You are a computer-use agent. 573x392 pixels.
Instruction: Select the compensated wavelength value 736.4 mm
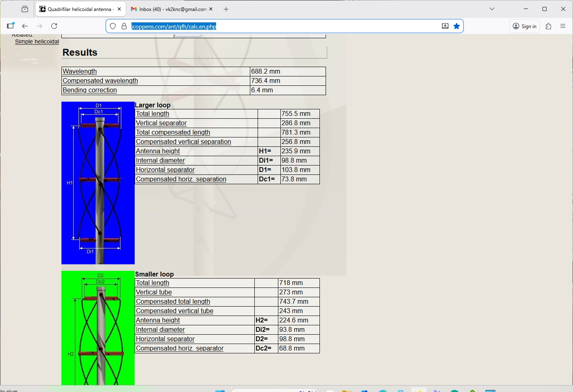266,81
